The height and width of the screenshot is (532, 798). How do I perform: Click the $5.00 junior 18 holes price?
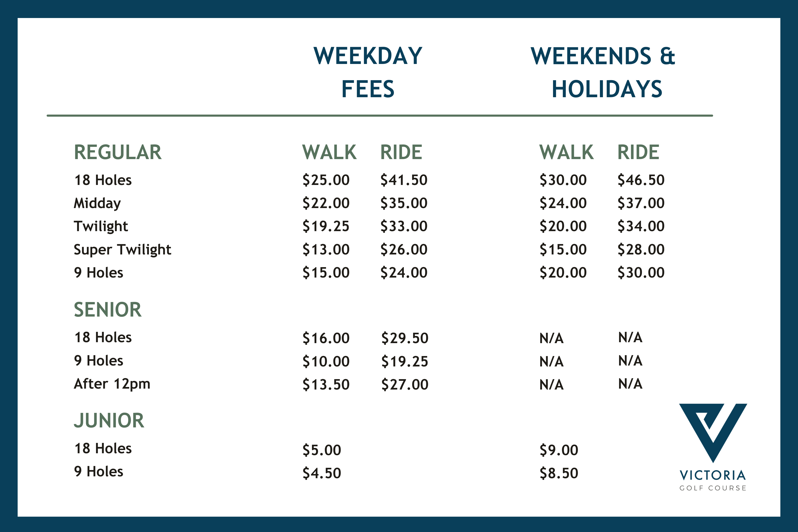322,450
